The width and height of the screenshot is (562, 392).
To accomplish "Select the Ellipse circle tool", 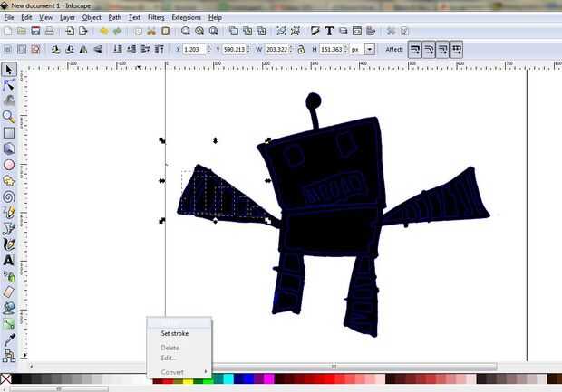I will (9, 165).
